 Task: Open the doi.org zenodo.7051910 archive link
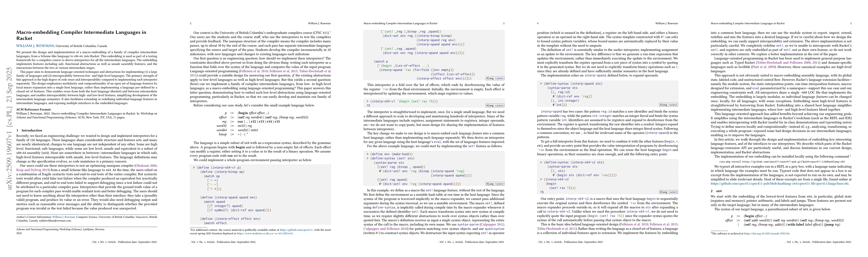767,233
